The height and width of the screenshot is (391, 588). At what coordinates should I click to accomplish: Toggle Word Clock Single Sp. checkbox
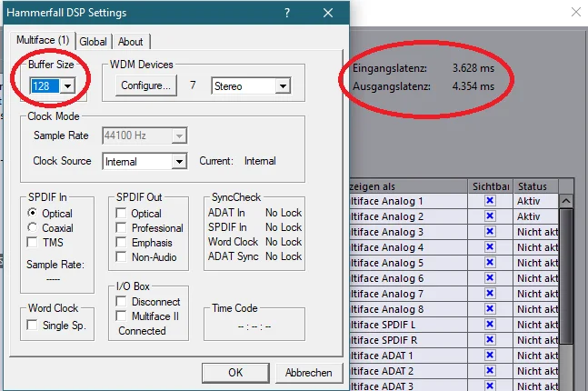(x=33, y=325)
